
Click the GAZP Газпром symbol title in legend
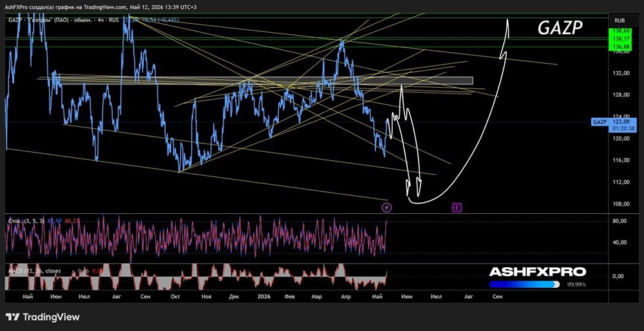63,19
